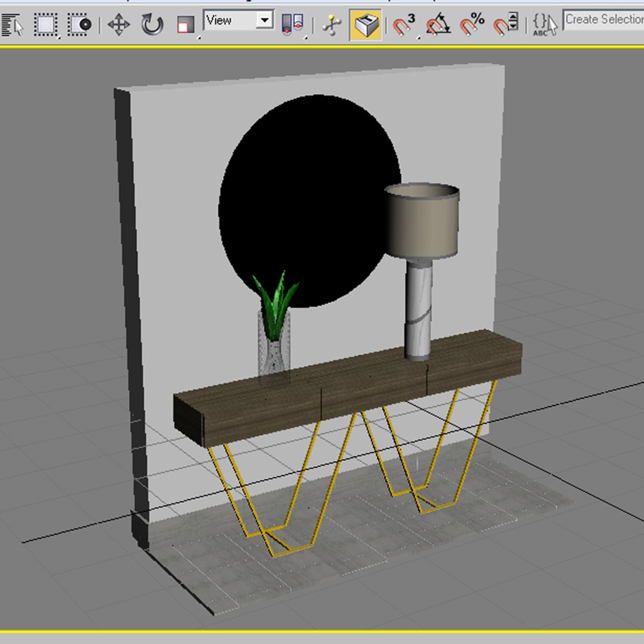This screenshot has width=644, height=644.
Task: Click the Use Pivot Point Center icon
Action: (292, 24)
